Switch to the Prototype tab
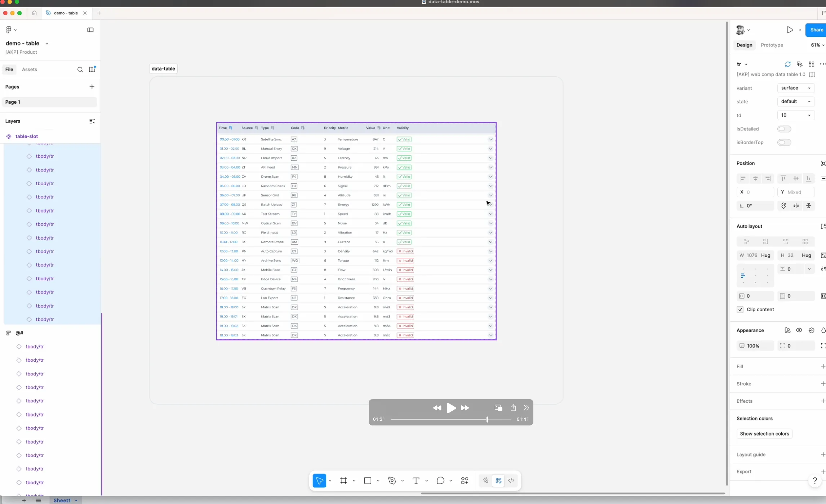Image resolution: width=826 pixels, height=504 pixels. tap(772, 45)
